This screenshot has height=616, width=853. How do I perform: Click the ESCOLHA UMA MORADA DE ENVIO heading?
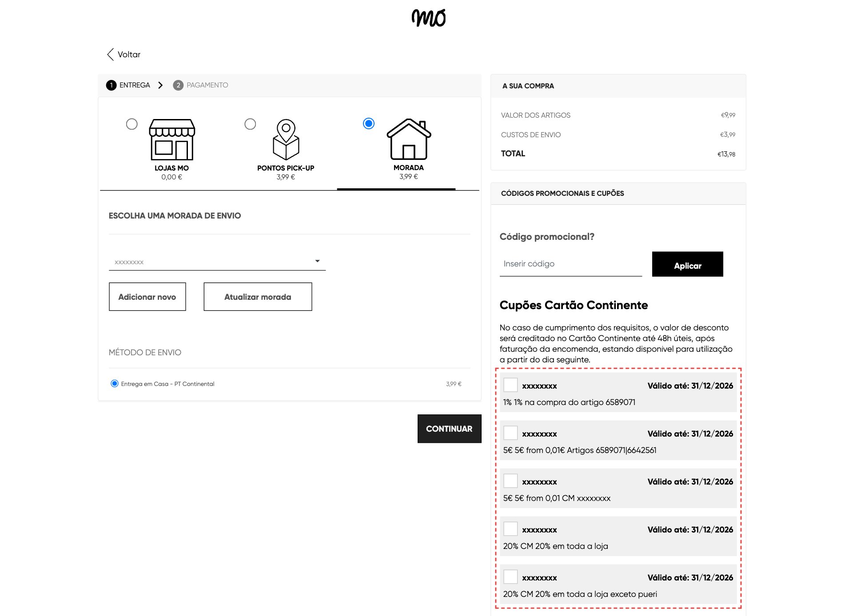(x=175, y=215)
